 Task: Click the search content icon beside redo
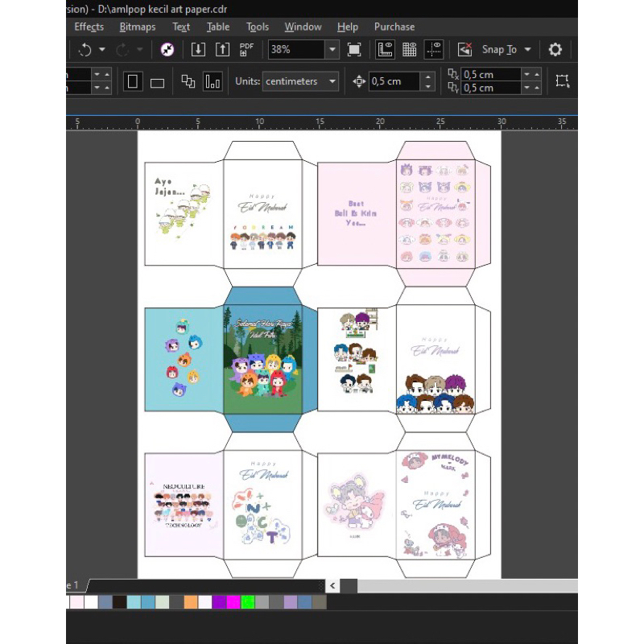[x=167, y=50]
